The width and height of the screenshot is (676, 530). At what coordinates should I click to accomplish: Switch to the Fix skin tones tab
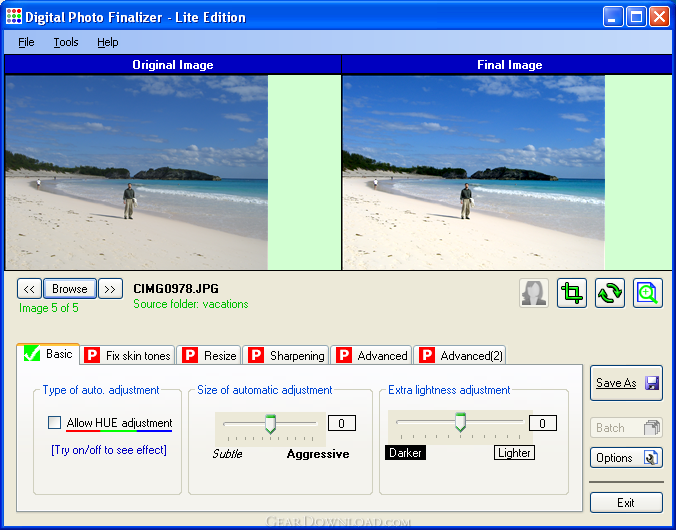pos(128,356)
